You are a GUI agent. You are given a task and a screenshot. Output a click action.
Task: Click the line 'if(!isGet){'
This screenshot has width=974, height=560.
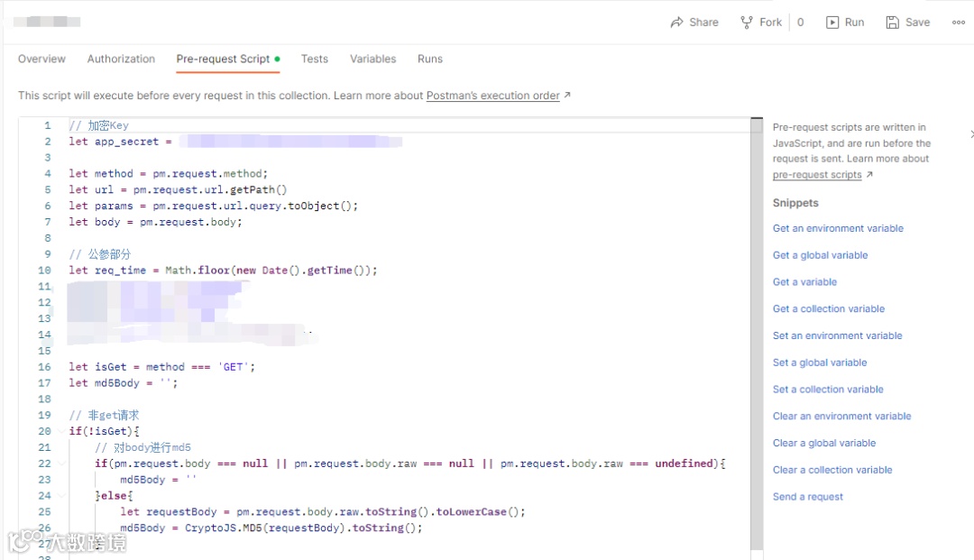[x=105, y=431]
